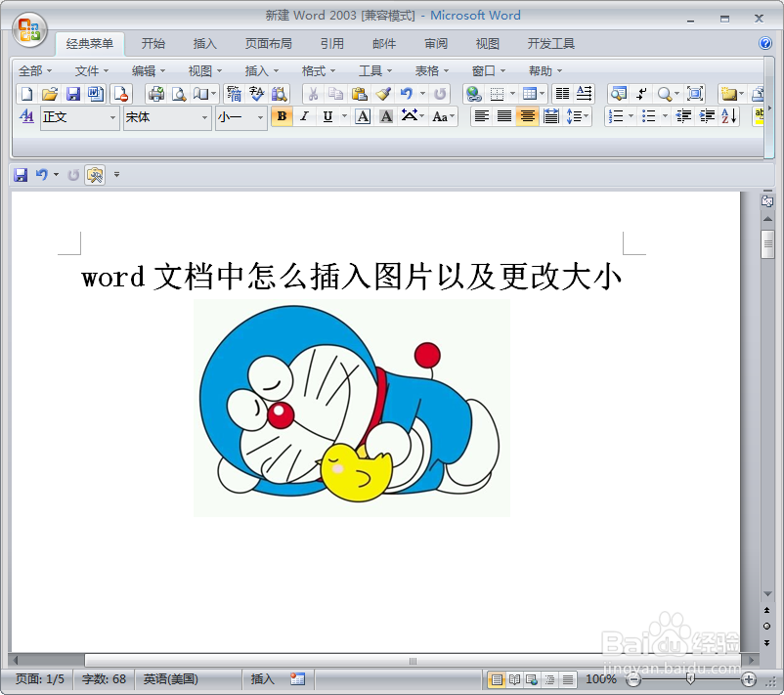Click the 插入 insert mode indicator in status bar
The width and height of the screenshot is (784, 695).
point(263,679)
